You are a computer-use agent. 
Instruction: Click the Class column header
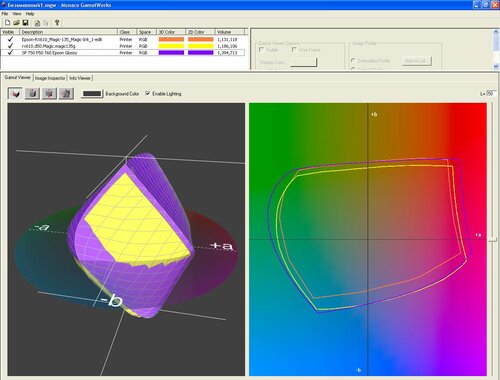(127, 32)
